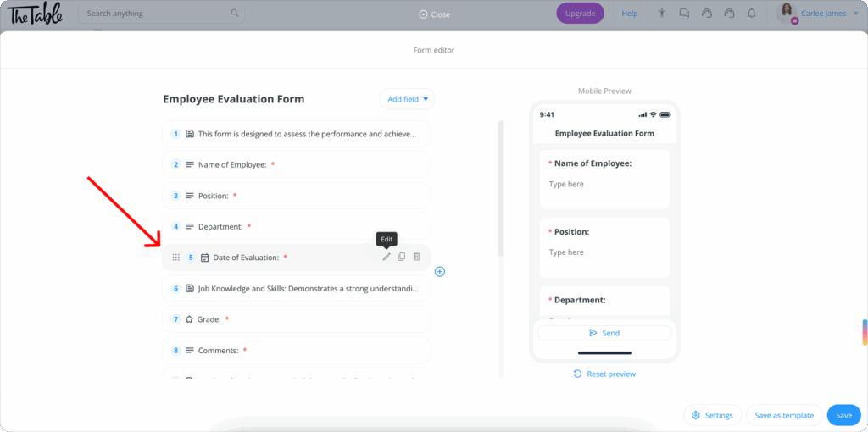The height and width of the screenshot is (432, 868).
Task: Duplicate the Date of Evaluation field
Action: click(x=401, y=257)
